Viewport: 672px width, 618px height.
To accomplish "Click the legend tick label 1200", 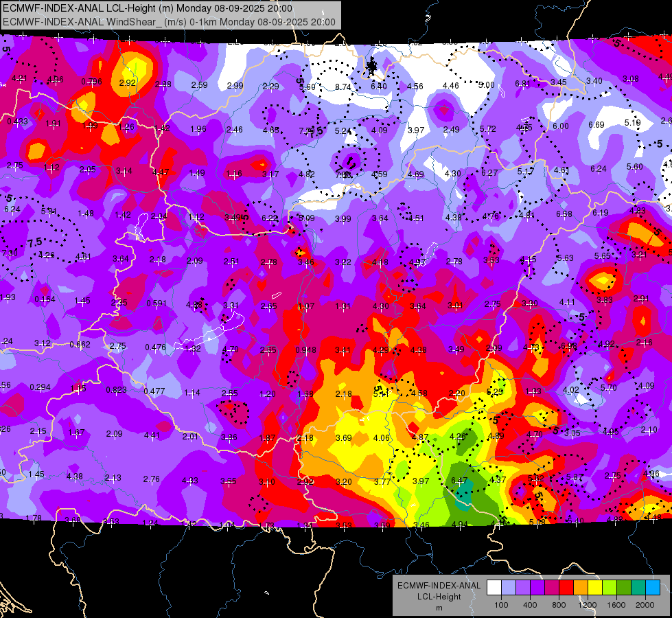I will pos(587,605).
